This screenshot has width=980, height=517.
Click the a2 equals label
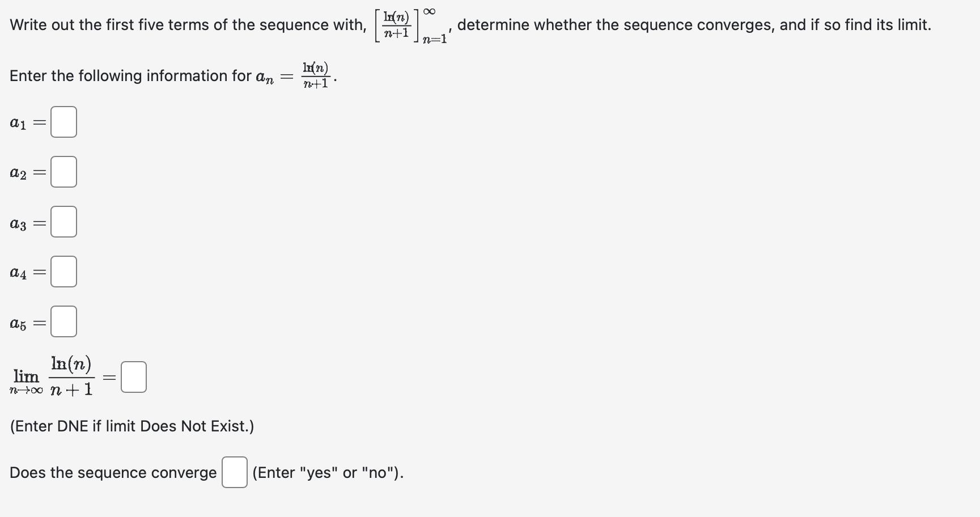point(25,171)
